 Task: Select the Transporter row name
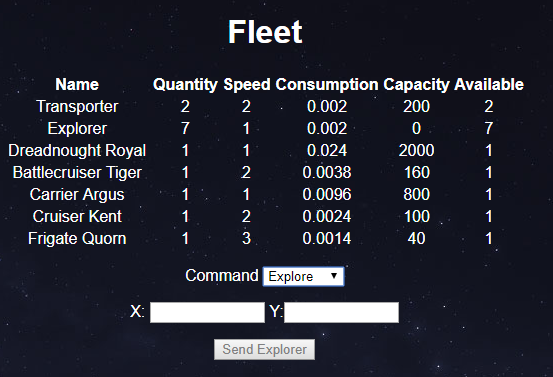(x=77, y=107)
